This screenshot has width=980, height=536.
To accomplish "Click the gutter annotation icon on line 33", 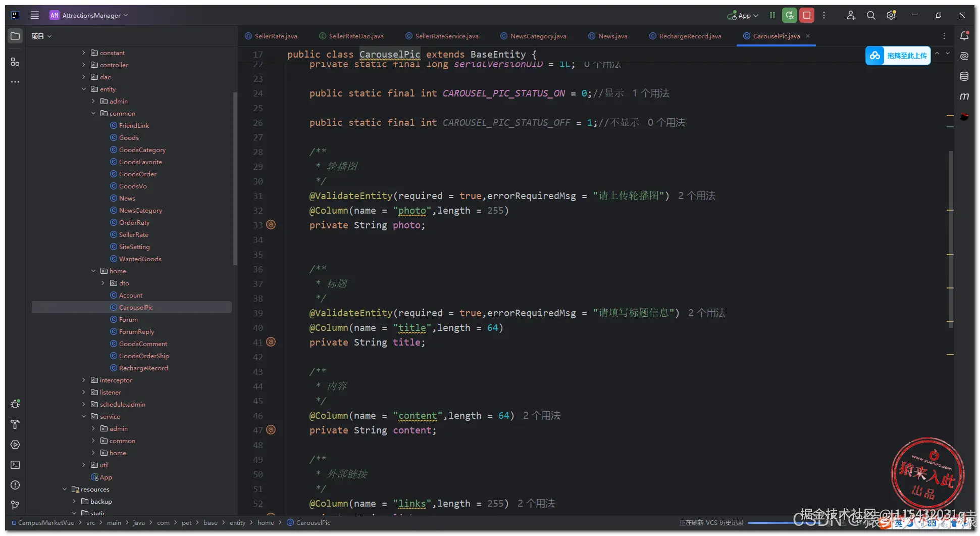I will coord(271,225).
